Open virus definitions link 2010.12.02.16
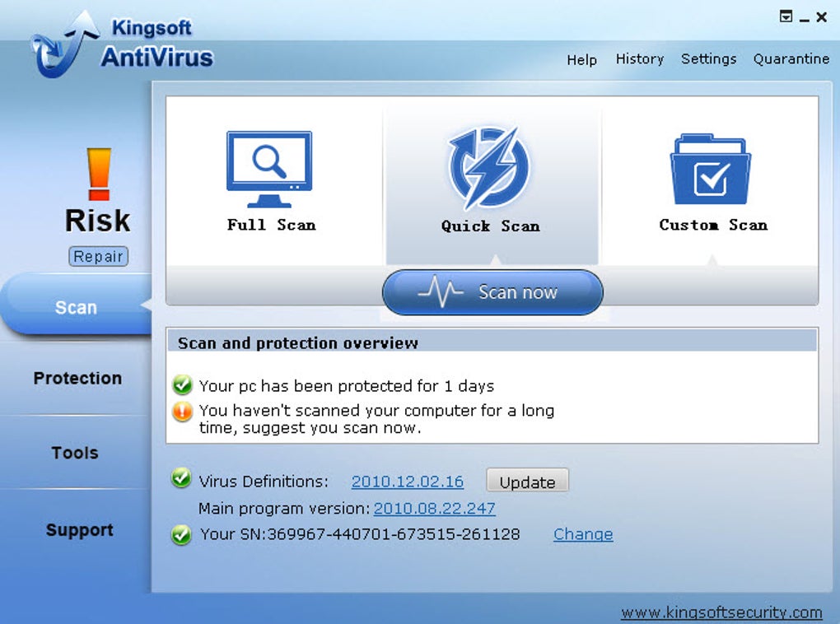 tap(408, 482)
